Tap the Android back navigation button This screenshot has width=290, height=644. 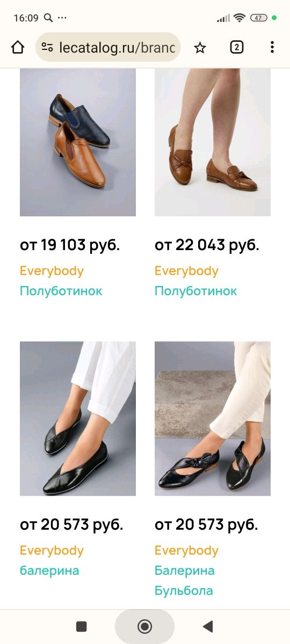[x=208, y=626]
